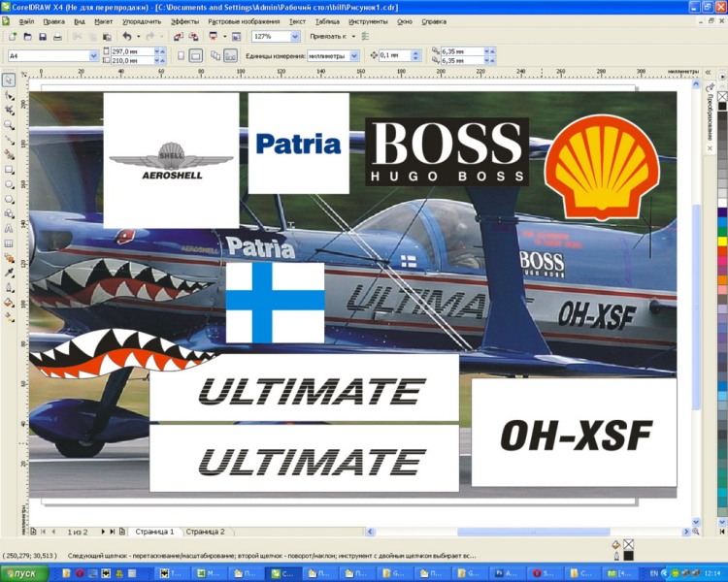Open the Правка menu
This screenshot has height=582, width=728.
(x=53, y=21)
